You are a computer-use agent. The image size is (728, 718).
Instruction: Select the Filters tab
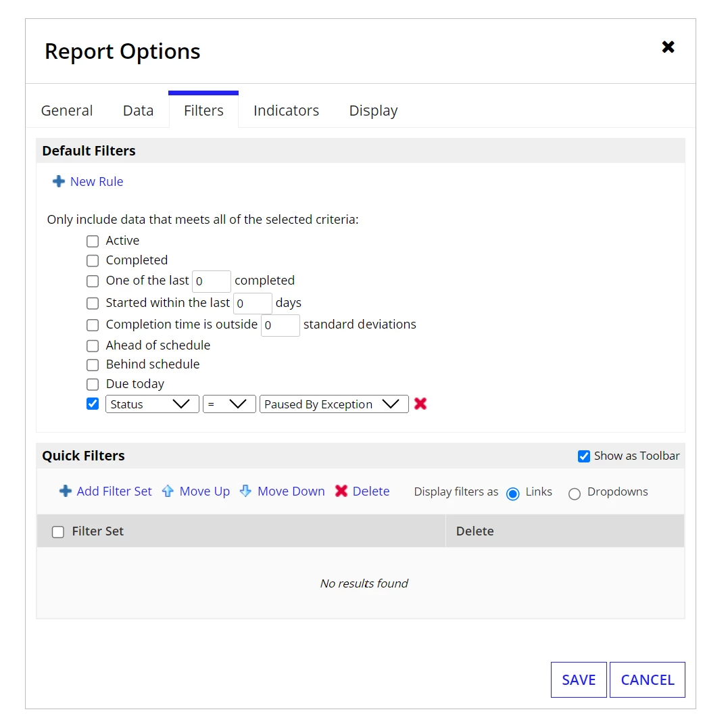203,110
